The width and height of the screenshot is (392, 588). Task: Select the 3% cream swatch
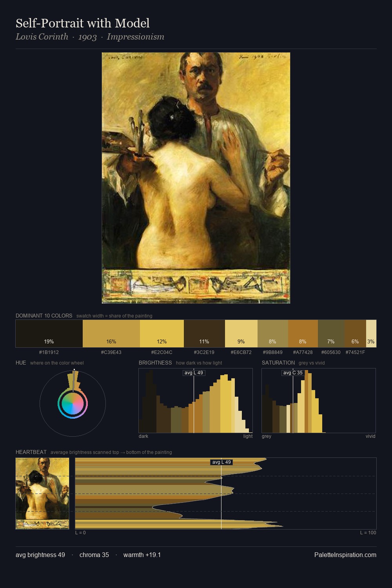click(371, 334)
